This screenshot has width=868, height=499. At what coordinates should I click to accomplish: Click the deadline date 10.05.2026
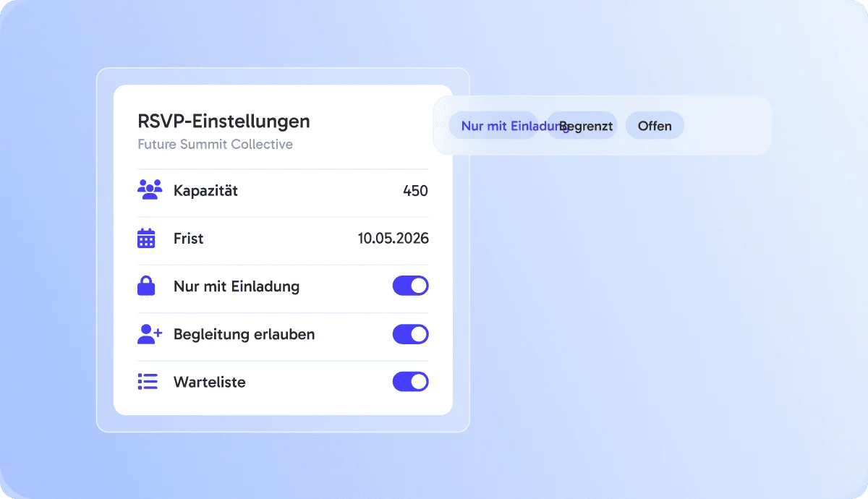[x=393, y=239]
